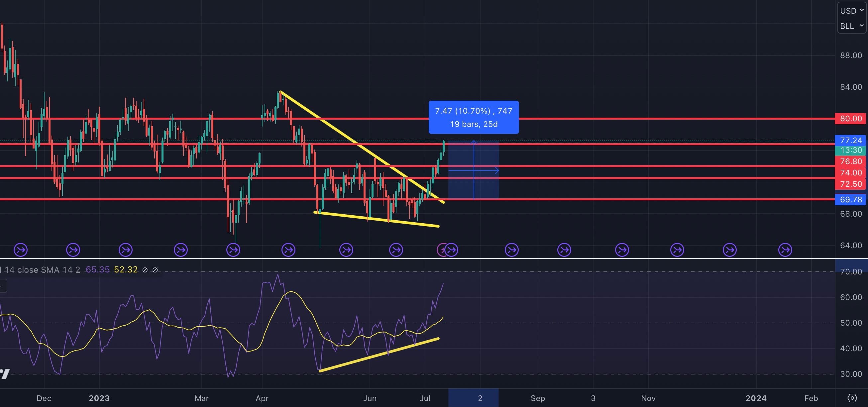Click the highlighted '2' on the time axis

[480, 398]
